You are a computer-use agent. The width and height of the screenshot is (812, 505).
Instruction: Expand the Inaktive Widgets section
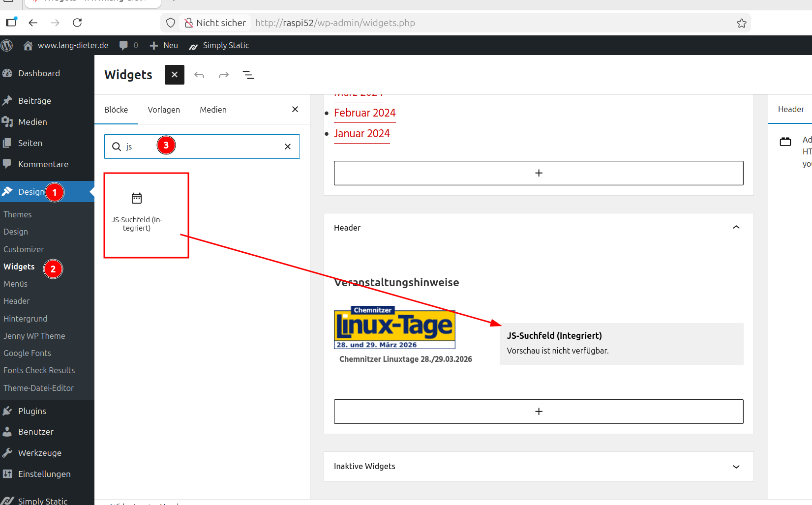[x=736, y=467]
